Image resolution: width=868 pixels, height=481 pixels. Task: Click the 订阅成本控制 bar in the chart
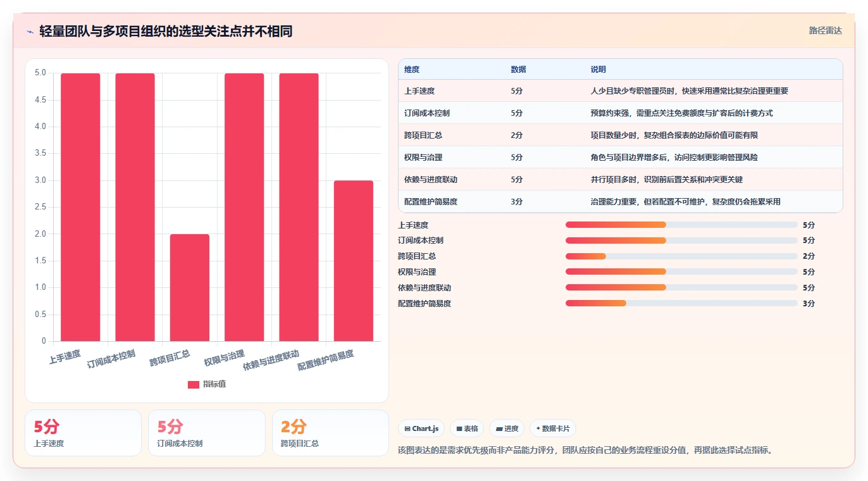tap(135, 207)
